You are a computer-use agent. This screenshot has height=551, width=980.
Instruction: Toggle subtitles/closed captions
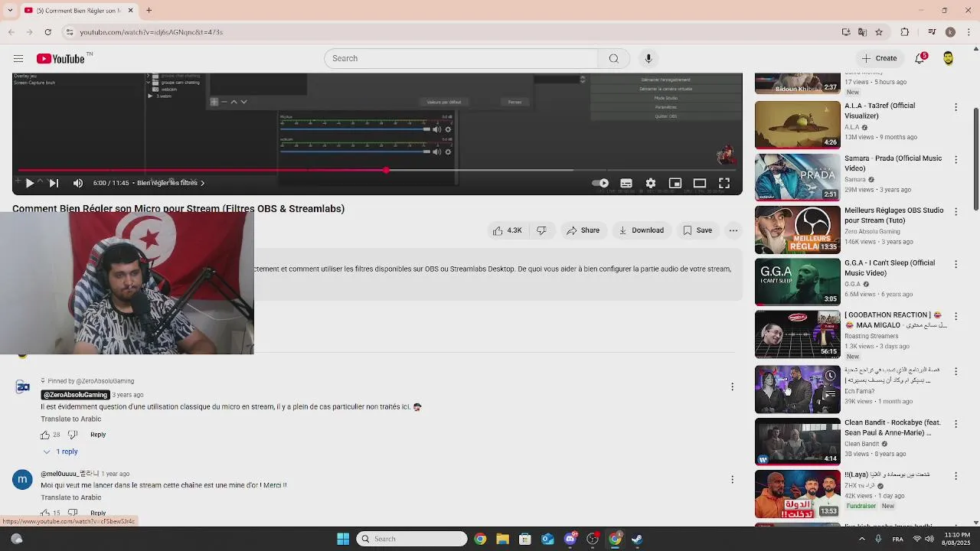(626, 183)
